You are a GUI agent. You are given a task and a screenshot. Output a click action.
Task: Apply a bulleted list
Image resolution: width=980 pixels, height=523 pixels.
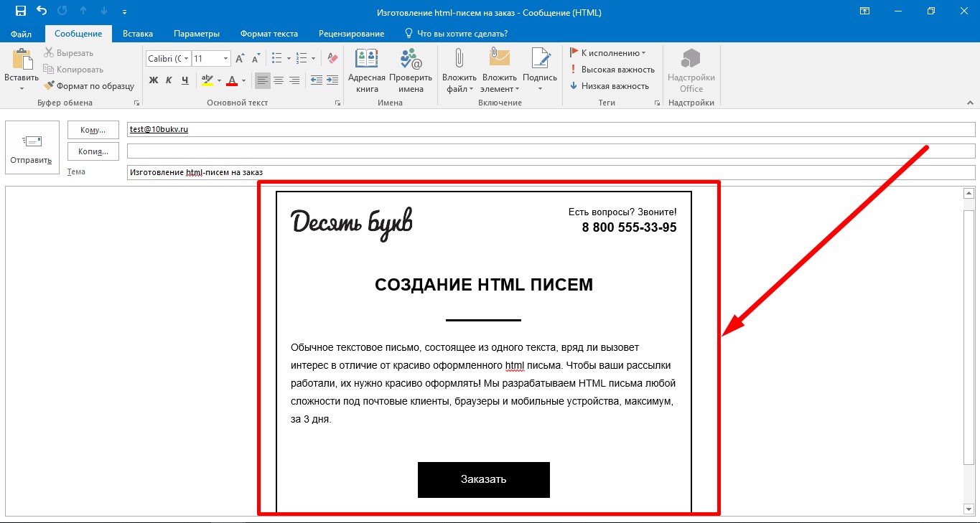(278, 59)
